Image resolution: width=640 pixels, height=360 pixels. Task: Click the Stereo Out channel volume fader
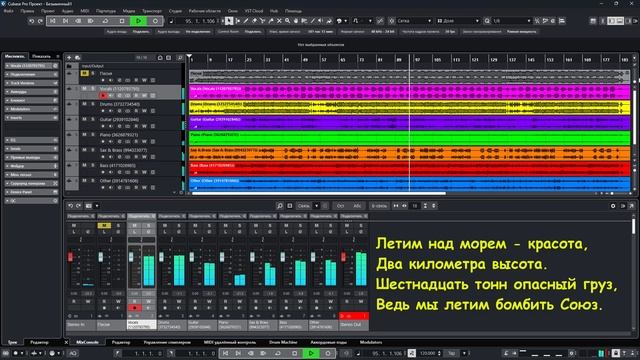[343, 257]
